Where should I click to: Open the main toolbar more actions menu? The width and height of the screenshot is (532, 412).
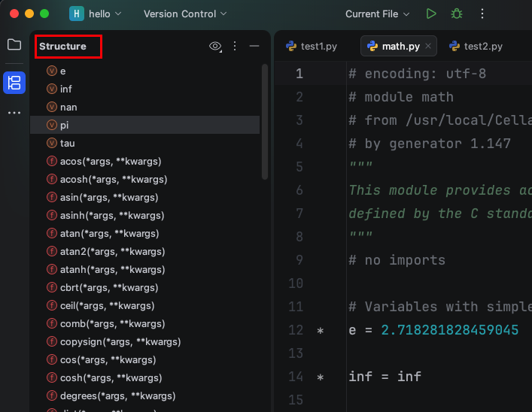[x=482, y=14]
